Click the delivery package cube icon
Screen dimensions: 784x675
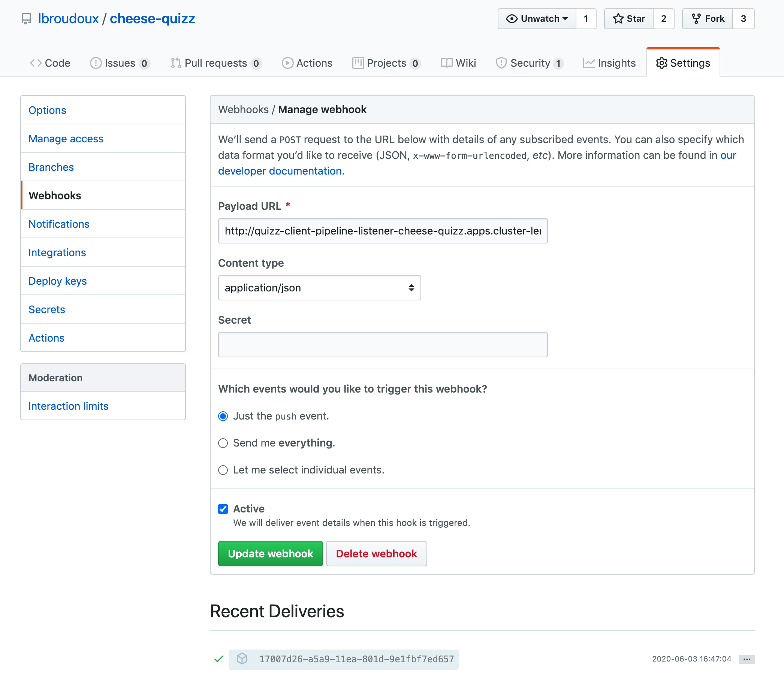(x=242, y=659)
